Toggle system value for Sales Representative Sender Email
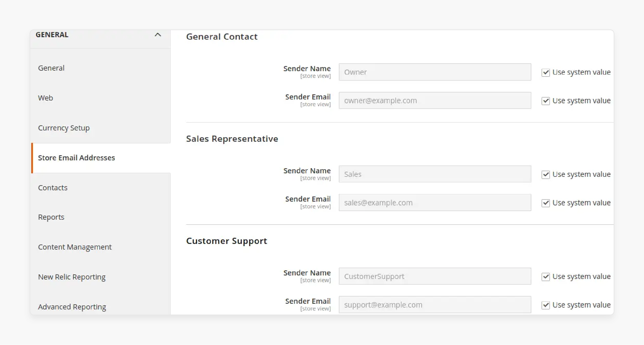 [546, 203]
